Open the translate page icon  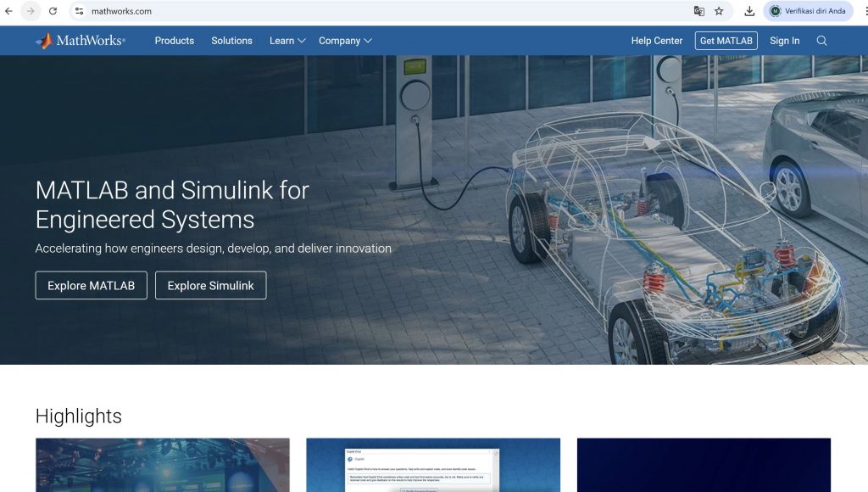click(699, 11)
